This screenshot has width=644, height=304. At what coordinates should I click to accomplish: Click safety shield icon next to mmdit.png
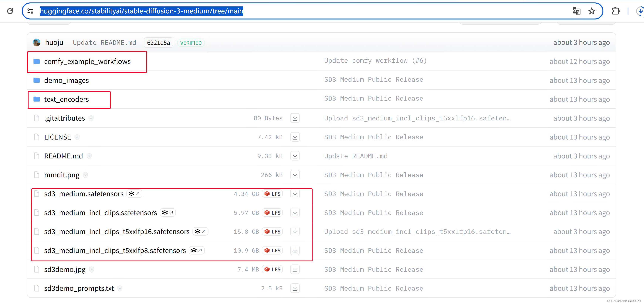point(86,175)
